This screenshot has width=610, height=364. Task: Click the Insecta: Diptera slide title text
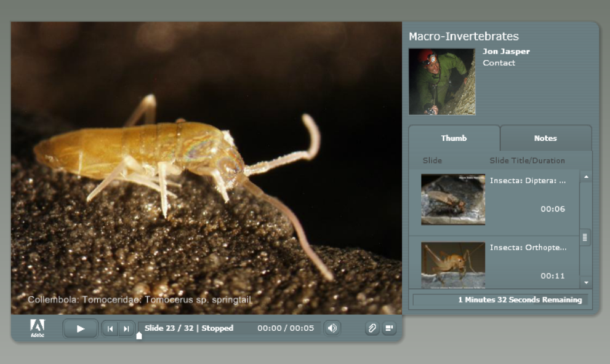click(528, 181)
